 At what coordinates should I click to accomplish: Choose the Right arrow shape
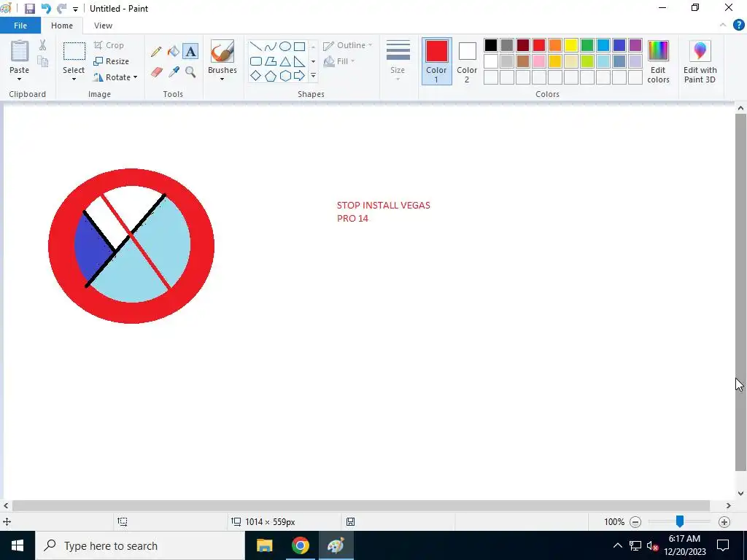coord(299,76)
